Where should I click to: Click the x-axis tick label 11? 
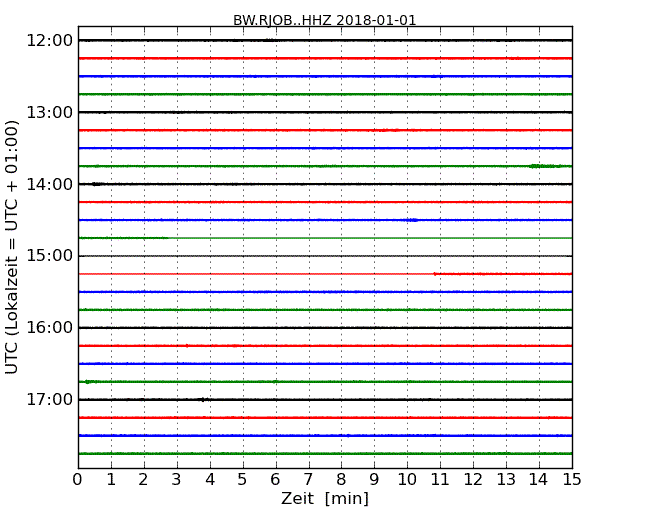(x=440, y=480)
